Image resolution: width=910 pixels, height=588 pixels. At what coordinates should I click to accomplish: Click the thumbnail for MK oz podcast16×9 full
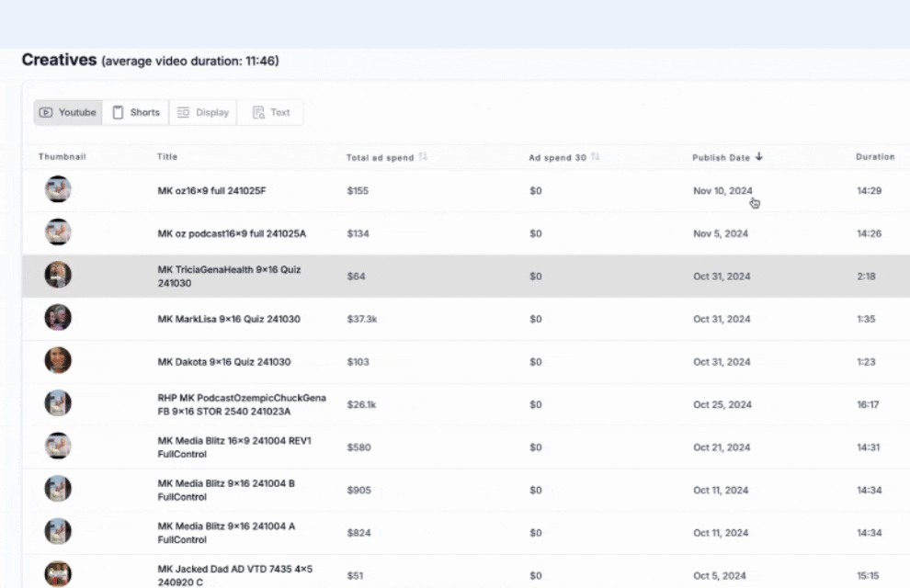(58, 232)
